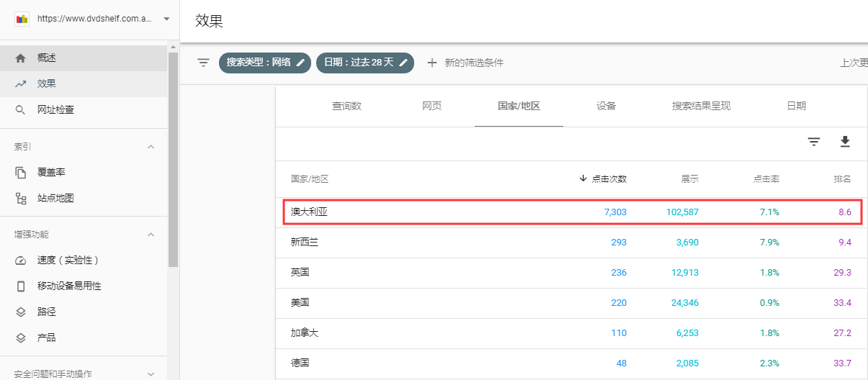
Task: Click the sidebar vertical scrollbar
Action: point(173,160)
